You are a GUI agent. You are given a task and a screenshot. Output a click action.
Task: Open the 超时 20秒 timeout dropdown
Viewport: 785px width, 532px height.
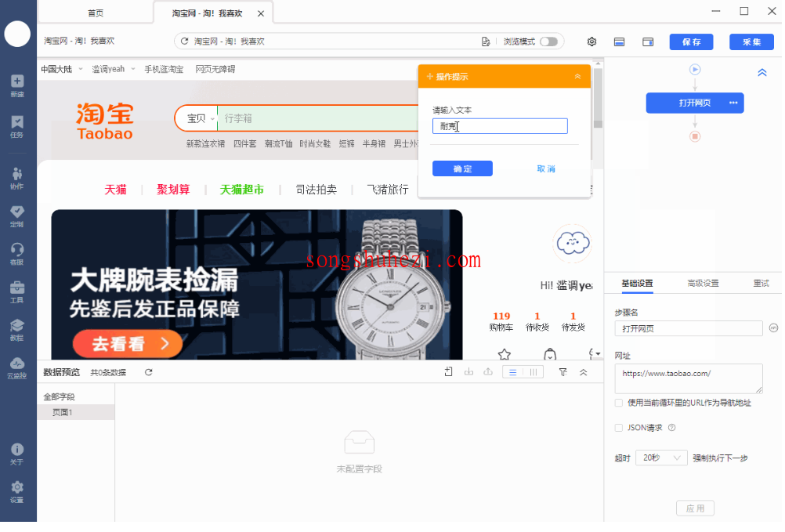coord(661,458)
